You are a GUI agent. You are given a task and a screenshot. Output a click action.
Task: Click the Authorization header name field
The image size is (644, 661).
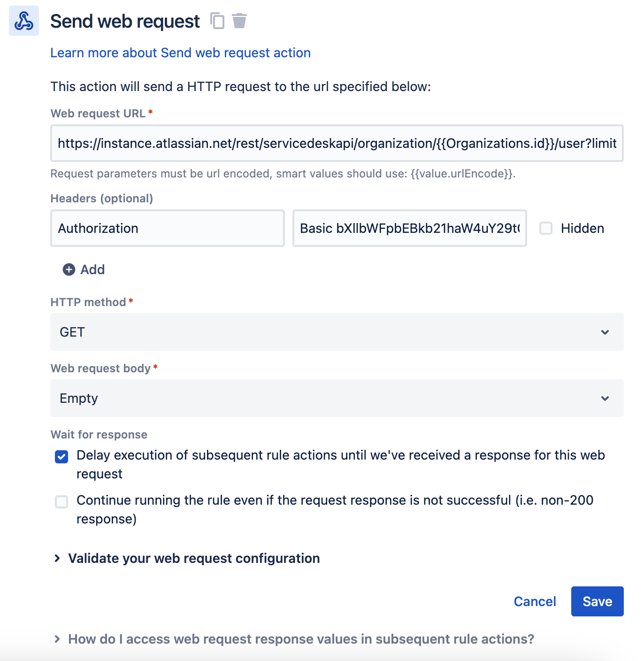(x=168, y=228)
